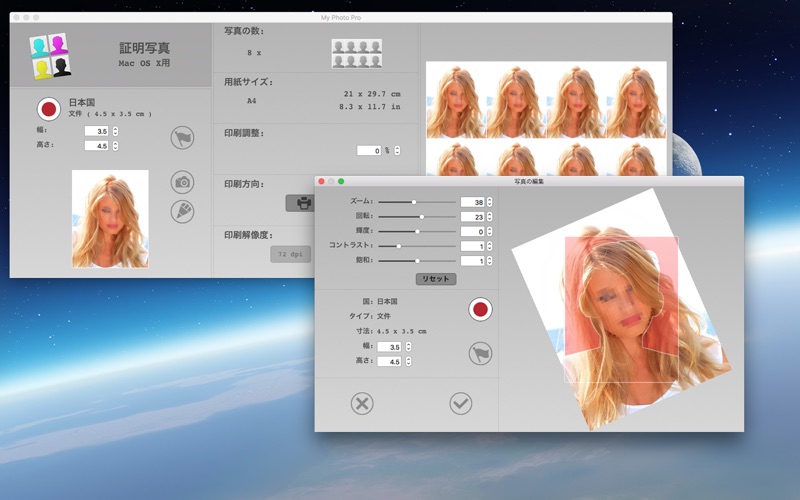This screenshot has height=500, width=800.
Task: Click the 高さ stepper in the edit dialog
Action: tap(408, 361)
